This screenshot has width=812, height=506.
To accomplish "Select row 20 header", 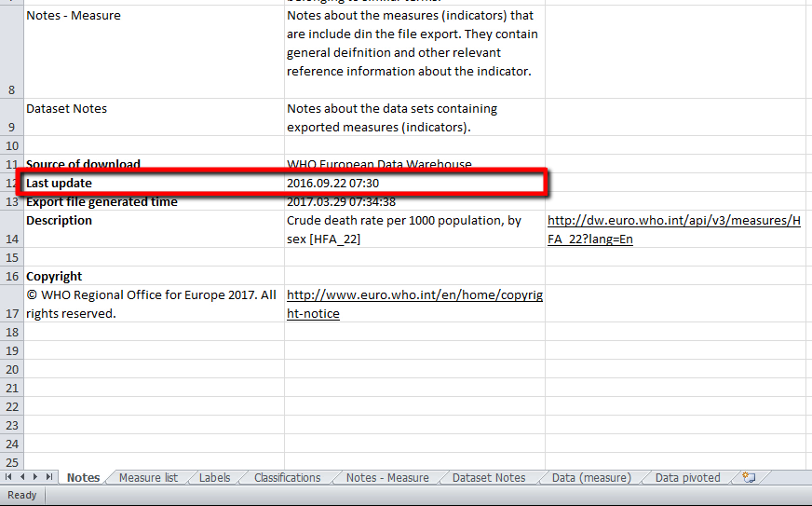I will [12, 369].
